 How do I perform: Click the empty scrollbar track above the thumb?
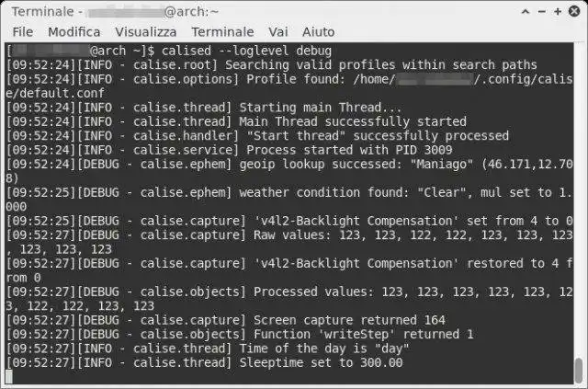(579, 184)
